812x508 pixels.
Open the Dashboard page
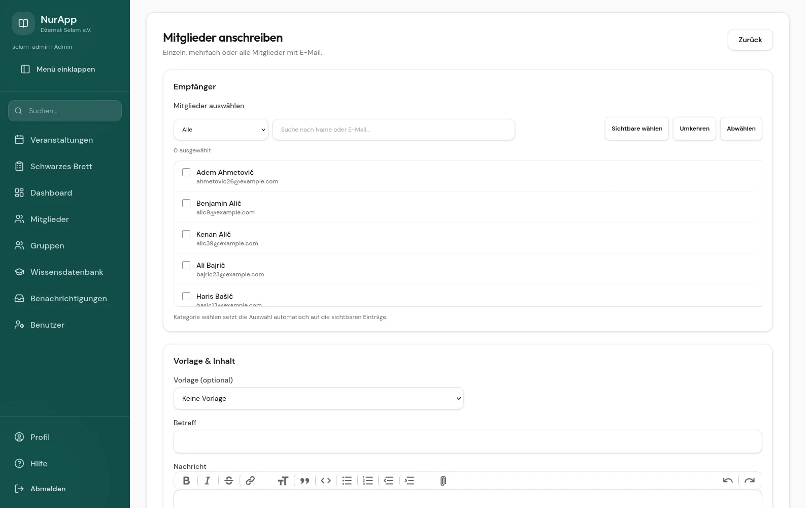[x=65, y=193]
